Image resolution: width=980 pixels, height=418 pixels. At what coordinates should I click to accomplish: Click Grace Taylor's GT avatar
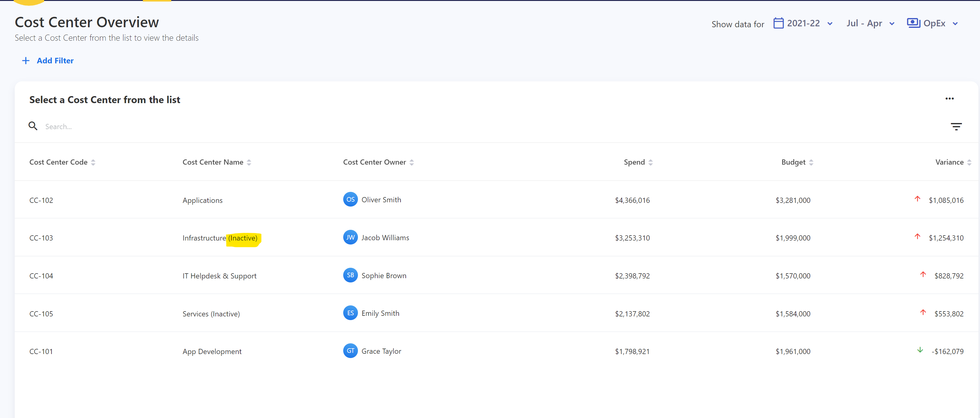click(x=350, y=351)
